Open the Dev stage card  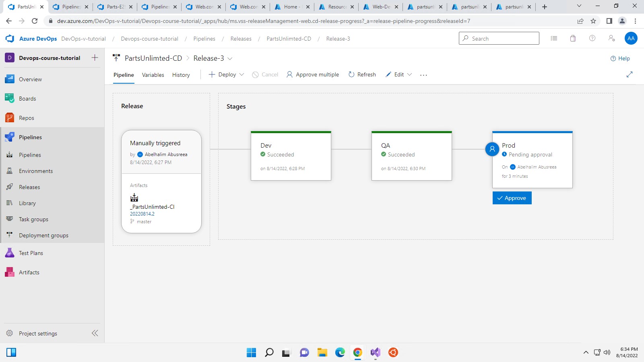(291, 156)
